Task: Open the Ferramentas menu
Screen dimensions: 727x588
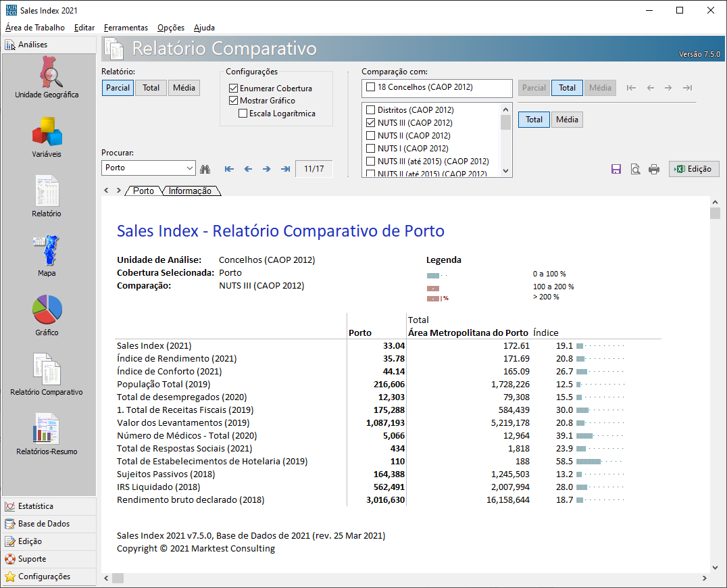Action: (126, 28)
